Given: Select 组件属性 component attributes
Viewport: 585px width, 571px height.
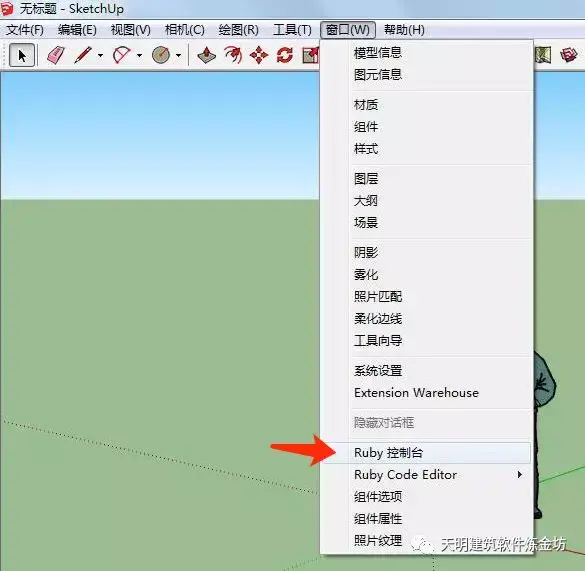Looking at the screenshot, I should pyautogui.click(x=426, y=519).
